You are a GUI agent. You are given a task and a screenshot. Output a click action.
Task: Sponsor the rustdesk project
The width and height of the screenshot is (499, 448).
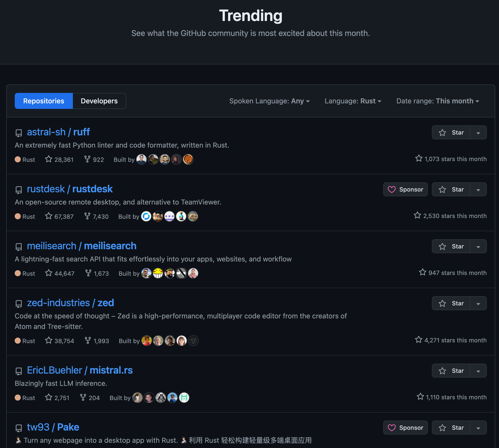[405, 189]
